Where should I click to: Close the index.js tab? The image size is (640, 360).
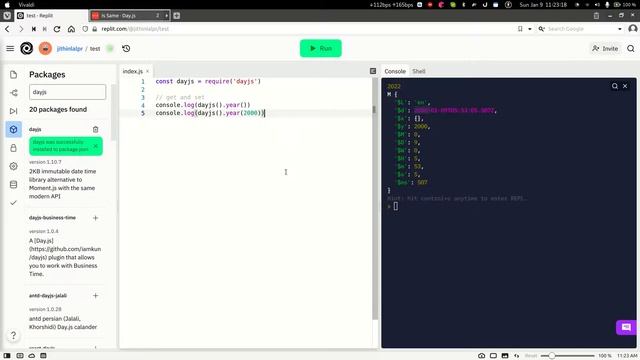pyautogui.click(x=147, y=71)
